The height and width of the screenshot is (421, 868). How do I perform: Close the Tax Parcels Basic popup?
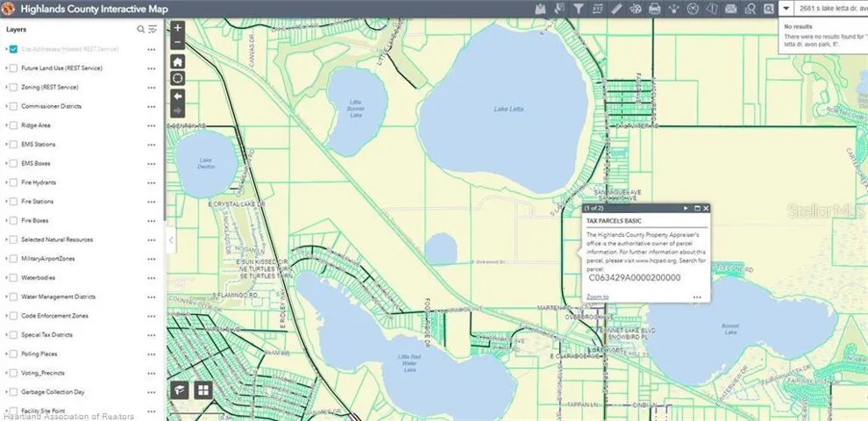point(706,208)
